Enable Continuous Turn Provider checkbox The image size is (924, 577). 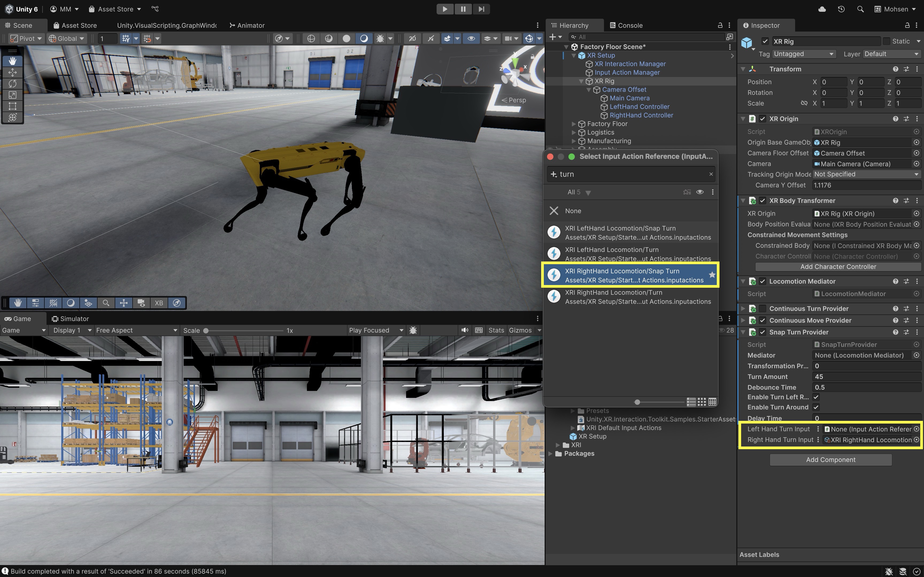click(x=762, y=309)
